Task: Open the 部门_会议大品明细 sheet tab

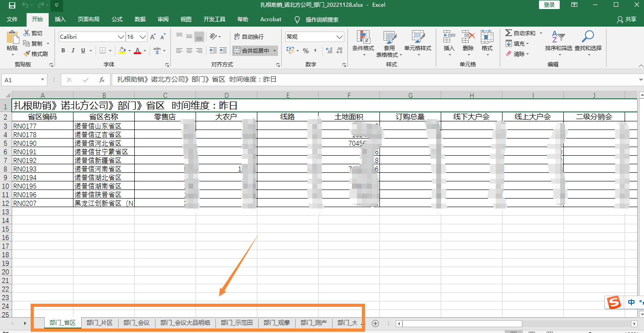Action: click(185, 323)
